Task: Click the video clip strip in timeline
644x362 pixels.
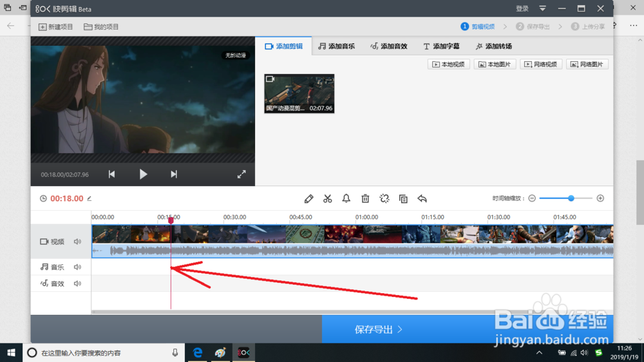Action: point(352,234)
